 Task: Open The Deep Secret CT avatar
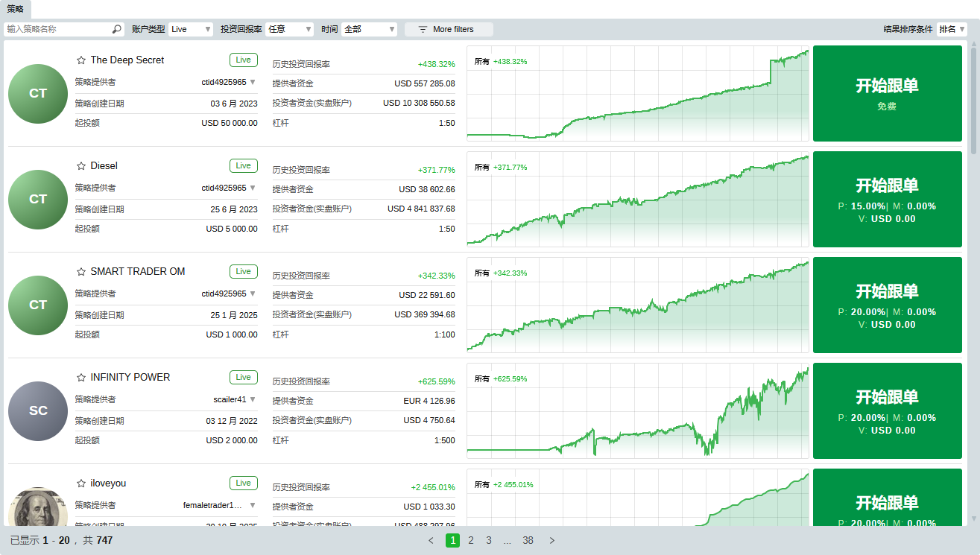coord(38,94)
